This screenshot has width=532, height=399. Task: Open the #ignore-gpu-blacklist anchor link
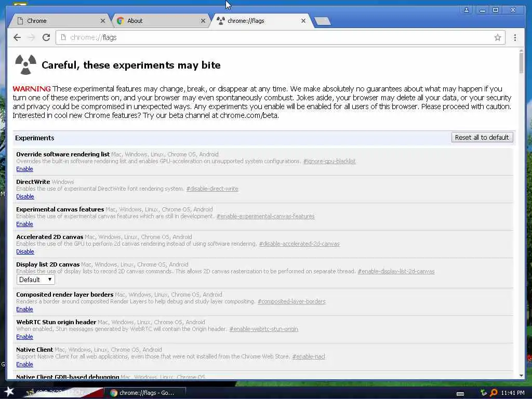[x=329, y=161]
